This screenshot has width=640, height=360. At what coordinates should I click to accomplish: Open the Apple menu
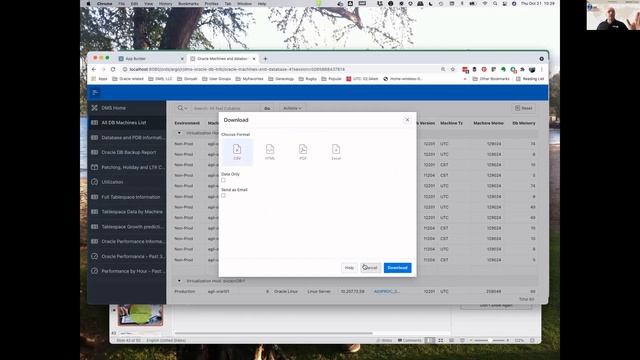88,3
